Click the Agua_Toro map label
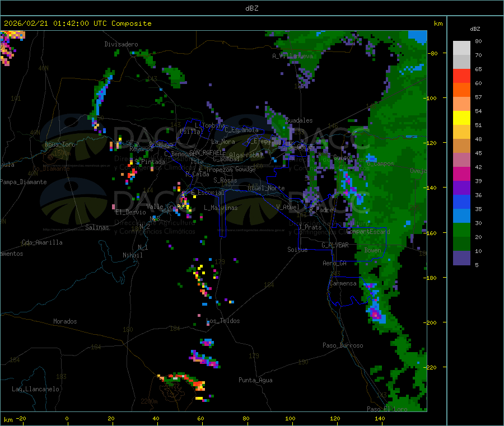Screen dimensions: 504x426 tap(60, 144)
